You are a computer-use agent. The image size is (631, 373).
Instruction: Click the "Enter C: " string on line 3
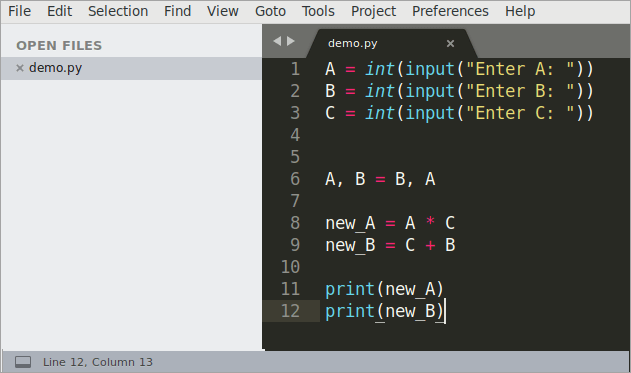click(x=520, y=113)
